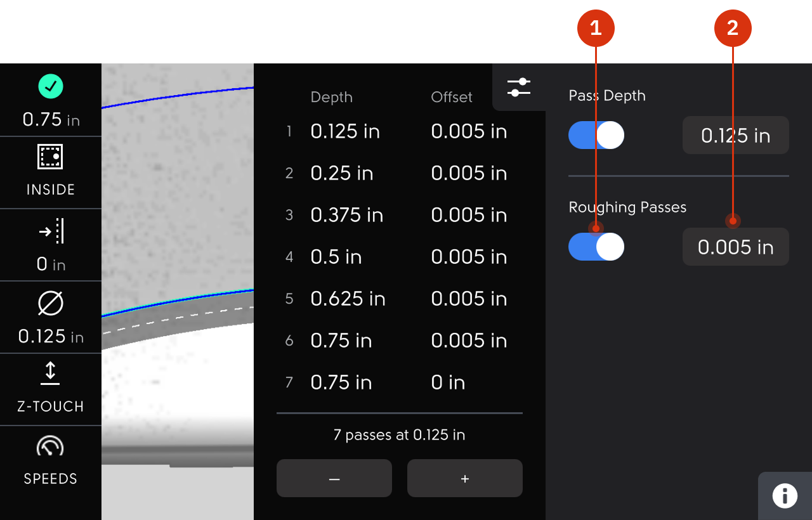Click the 7 passes at 0.125 in summary
The width and height of the screenshot is (812, 520).
tap(400, 435)
